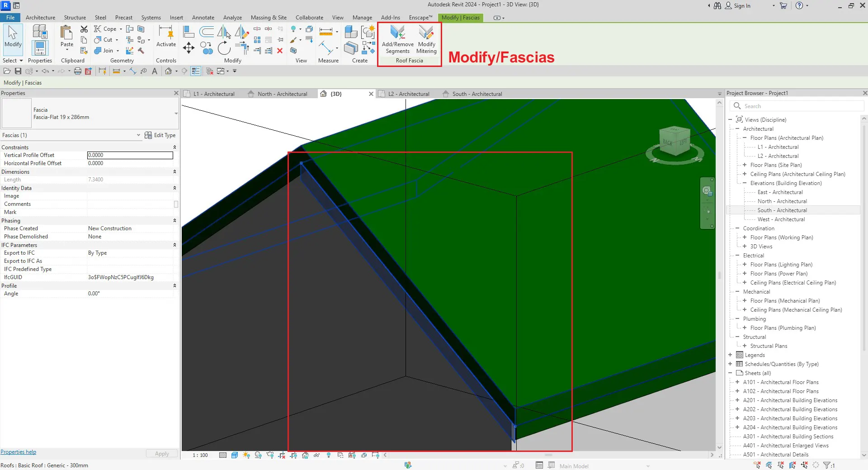
Task: Click the Mirror - Pick Axis icon
Action: (224, 31)
